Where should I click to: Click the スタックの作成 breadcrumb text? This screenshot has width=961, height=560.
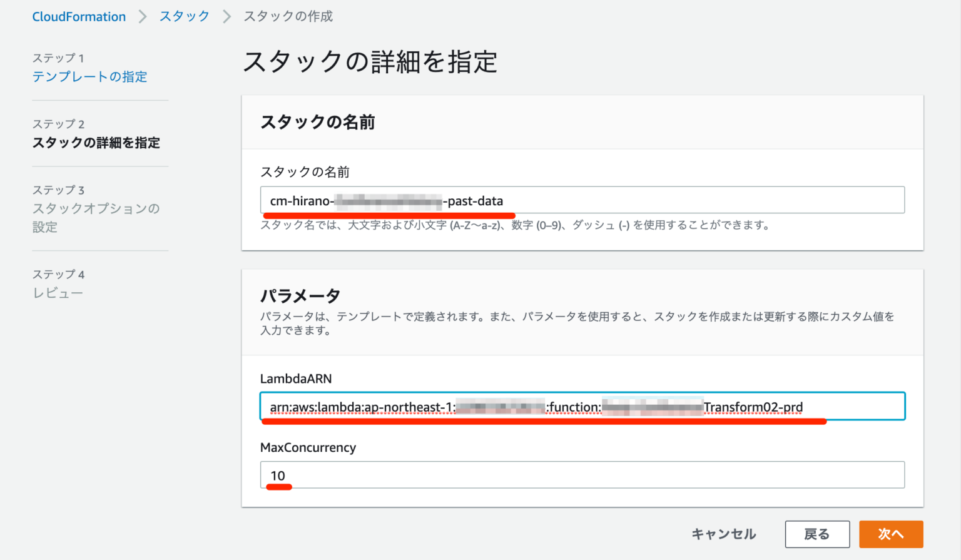point(288,16)
